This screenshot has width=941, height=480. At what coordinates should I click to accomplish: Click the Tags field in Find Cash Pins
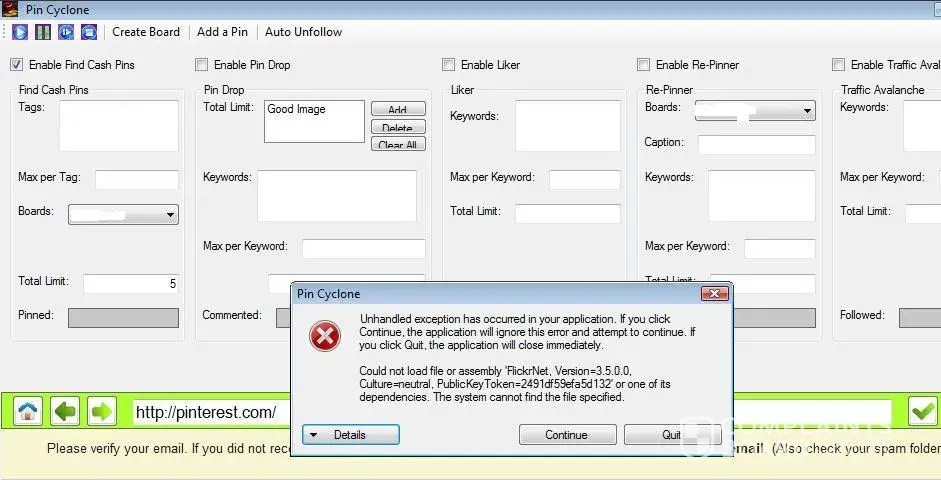pos(119,126)
